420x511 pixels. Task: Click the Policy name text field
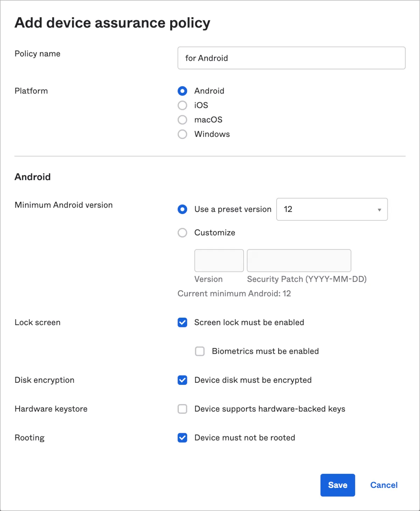(291, 58)
